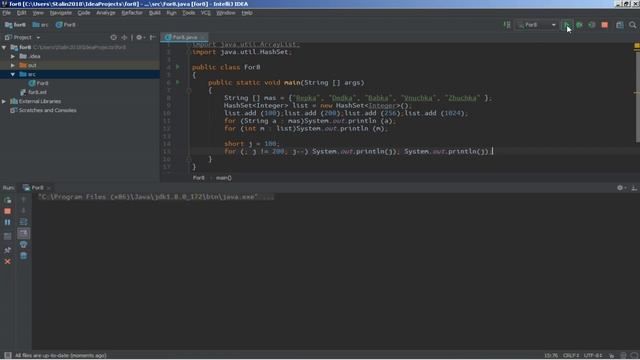Close the For8.java editor tab
Screen dimensions: 640x360
(x=202, y=37)
